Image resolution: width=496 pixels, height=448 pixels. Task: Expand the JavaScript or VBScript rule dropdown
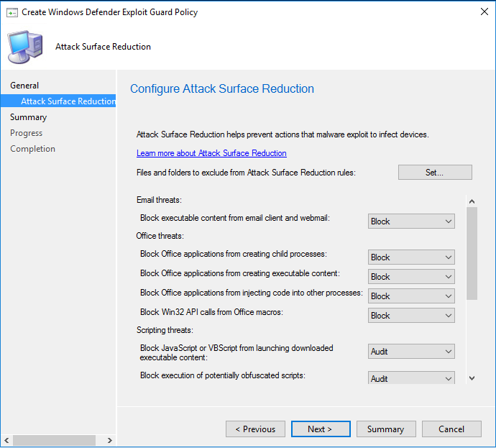tap(411, 352)
